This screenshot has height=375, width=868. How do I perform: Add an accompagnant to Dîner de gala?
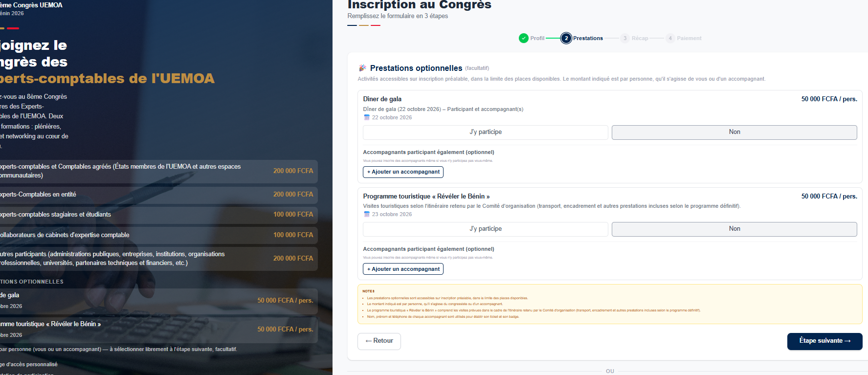tap(403, 172)
